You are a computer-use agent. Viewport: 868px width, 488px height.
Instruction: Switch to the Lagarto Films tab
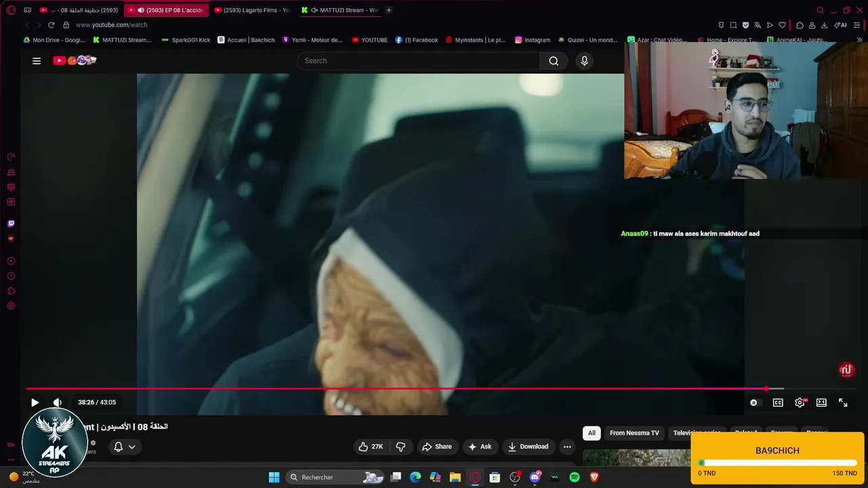click(x=252, y=10)
